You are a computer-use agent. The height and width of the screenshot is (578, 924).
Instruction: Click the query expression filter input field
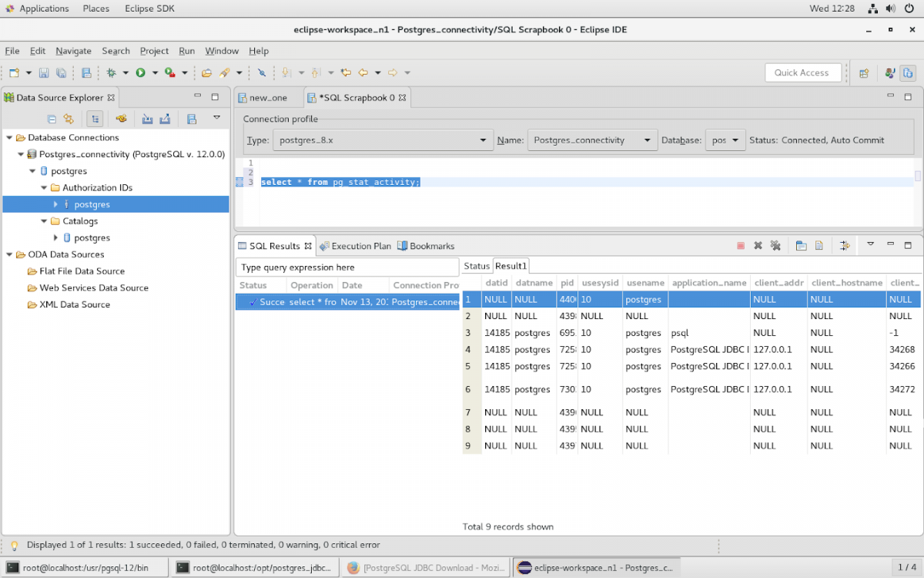(x=346, y=266)
